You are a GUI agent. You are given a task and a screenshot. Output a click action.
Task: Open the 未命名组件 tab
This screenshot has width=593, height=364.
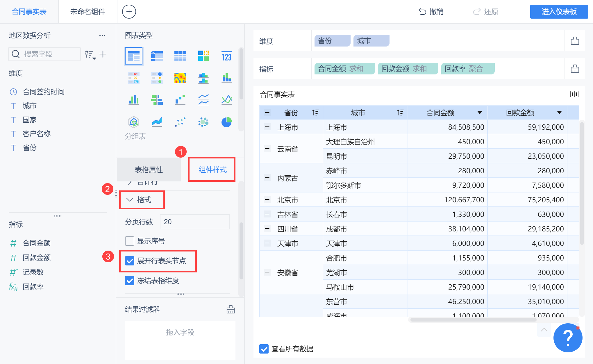click(x=87, y=12)
